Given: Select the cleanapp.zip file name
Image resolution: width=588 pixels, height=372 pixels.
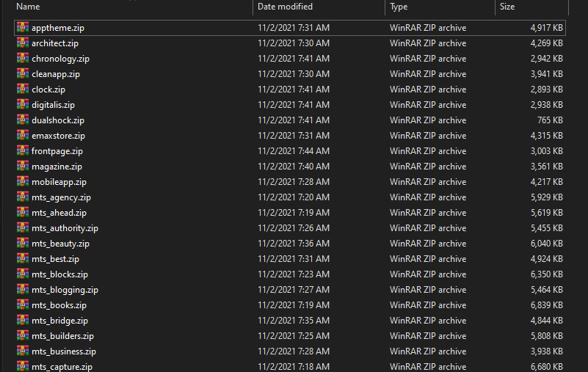Looking at the screenshot, I should tap(56, 74).
